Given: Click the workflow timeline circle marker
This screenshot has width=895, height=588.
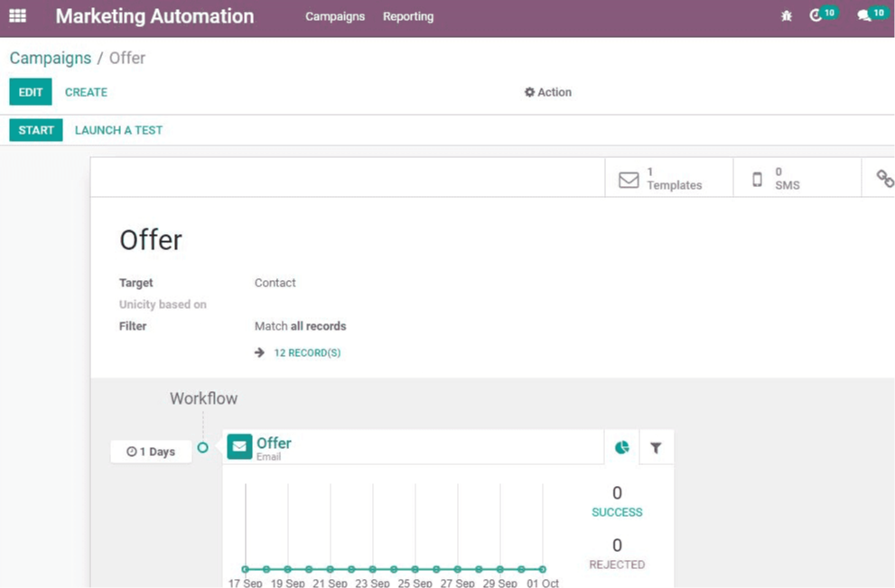Looking at the screenshot, I should [x=202, y=448].
